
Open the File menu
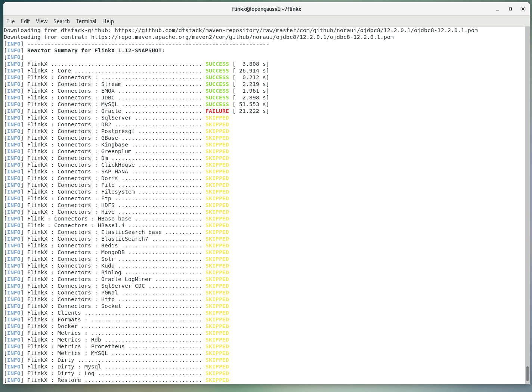pyautogui.click(x=10, y=21)
